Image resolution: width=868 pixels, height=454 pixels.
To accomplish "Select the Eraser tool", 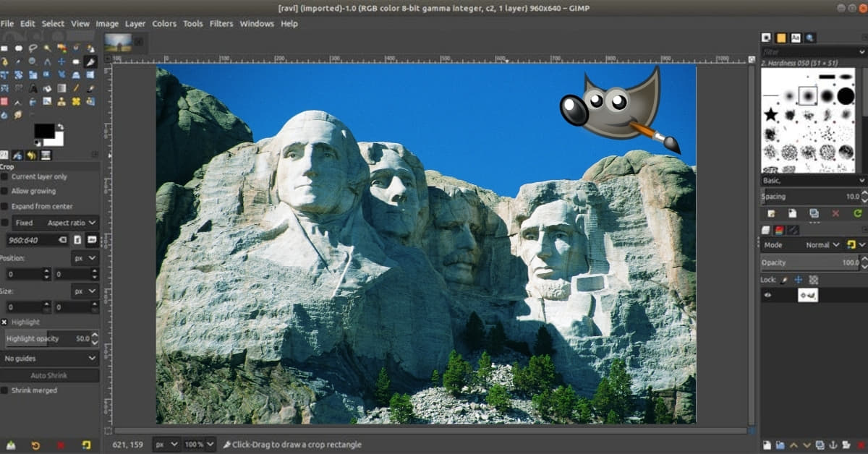I will coord(4,102).
